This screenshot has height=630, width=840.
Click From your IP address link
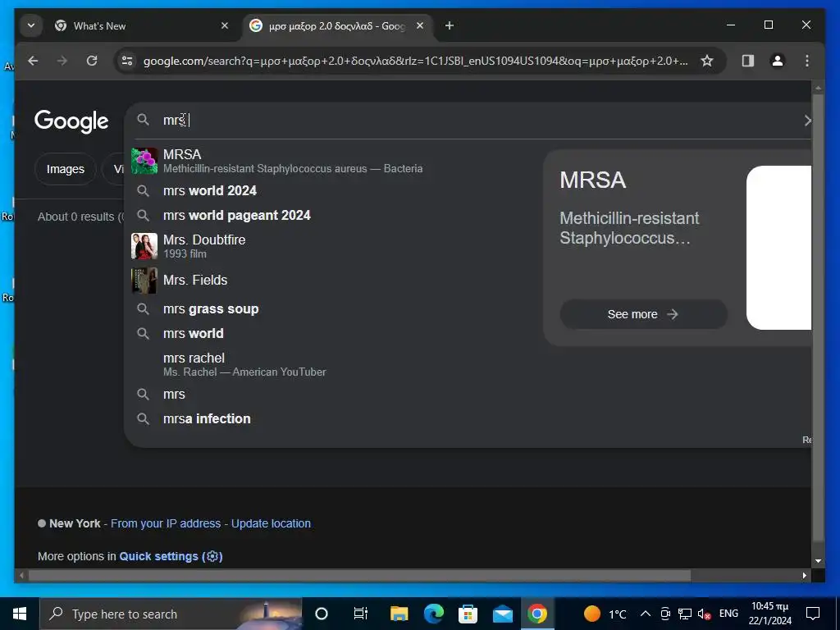pos(166,523)
